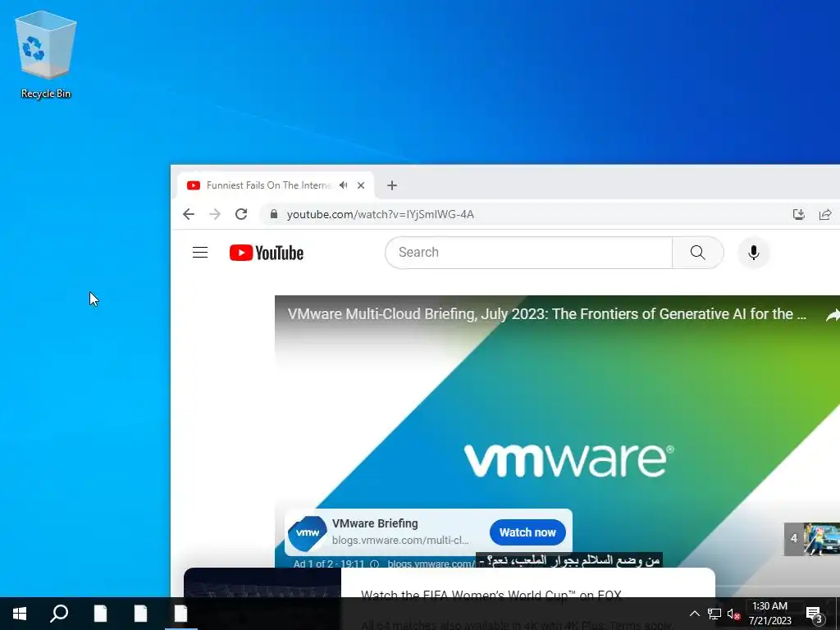Show hidden system tray icons
This screenshot has width=840, height=630.
[694, 614]
